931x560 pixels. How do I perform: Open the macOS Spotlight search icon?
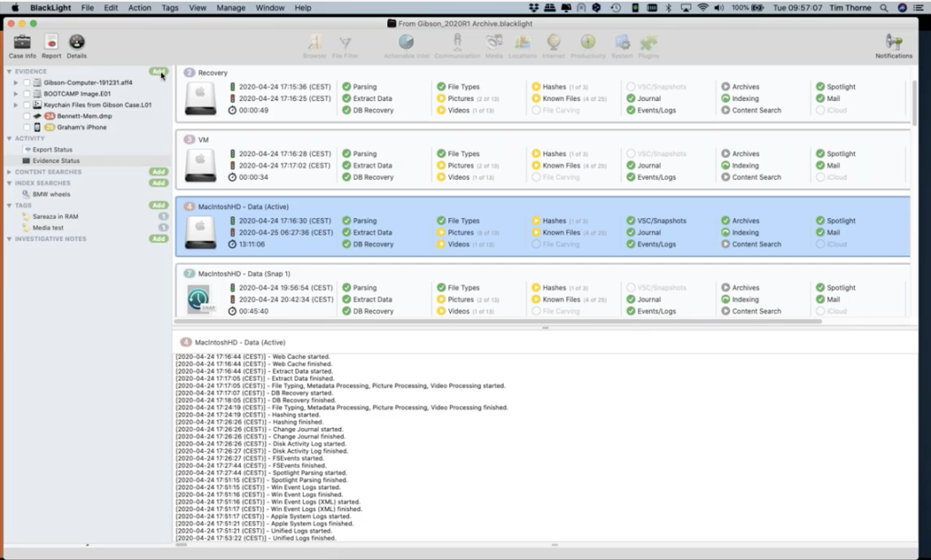(x=884, y=7)
